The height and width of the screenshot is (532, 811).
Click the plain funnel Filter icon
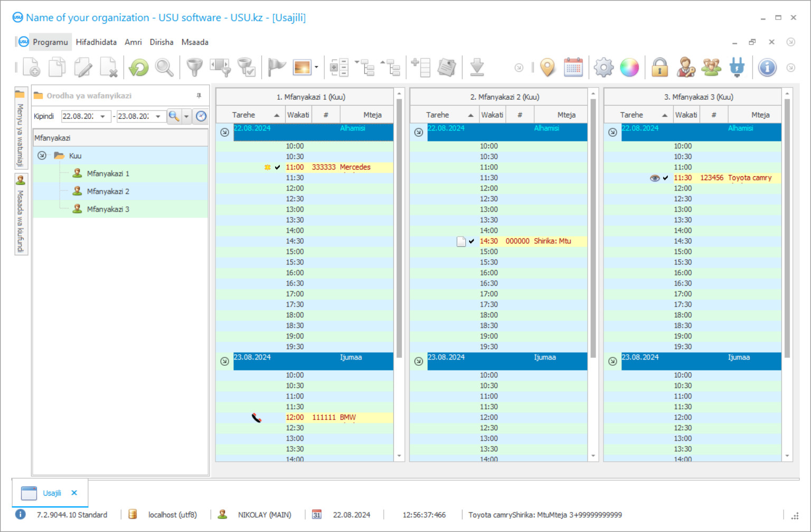[195, 68]
